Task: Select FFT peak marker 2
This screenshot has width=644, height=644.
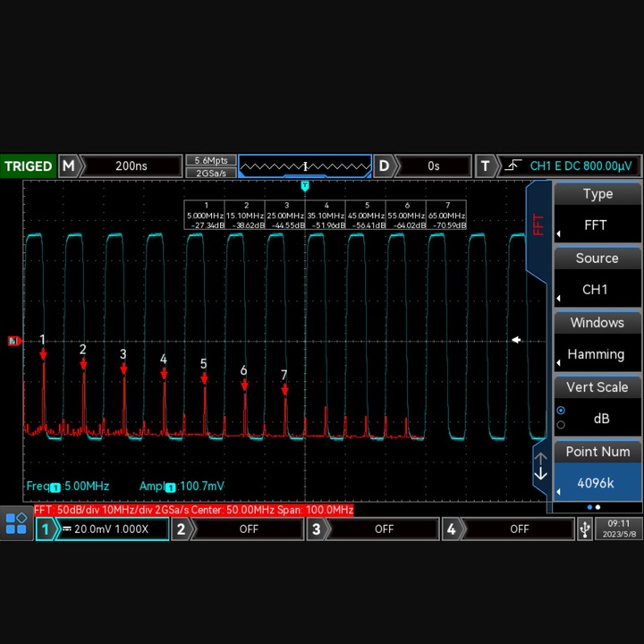Action: tap(83, 364)
